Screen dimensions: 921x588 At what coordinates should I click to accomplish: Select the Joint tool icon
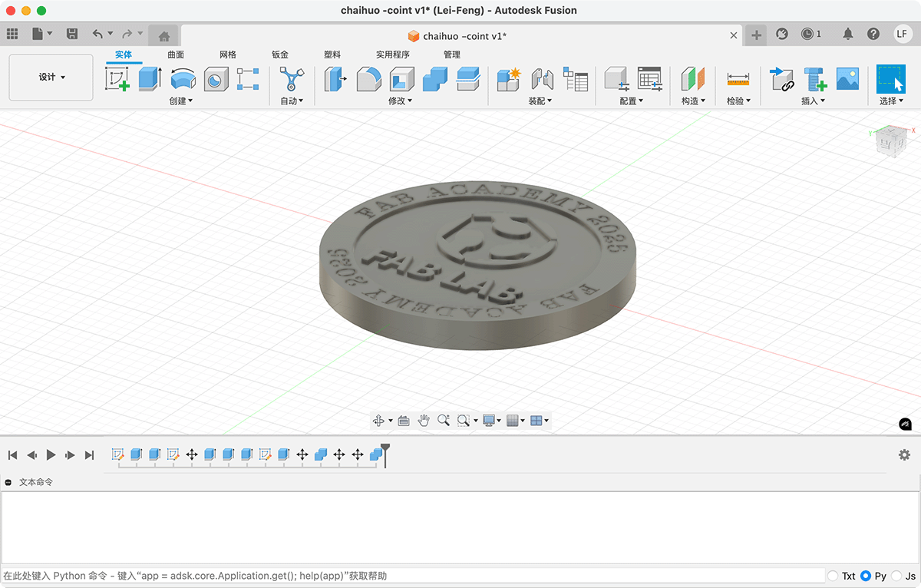point(542,79)
